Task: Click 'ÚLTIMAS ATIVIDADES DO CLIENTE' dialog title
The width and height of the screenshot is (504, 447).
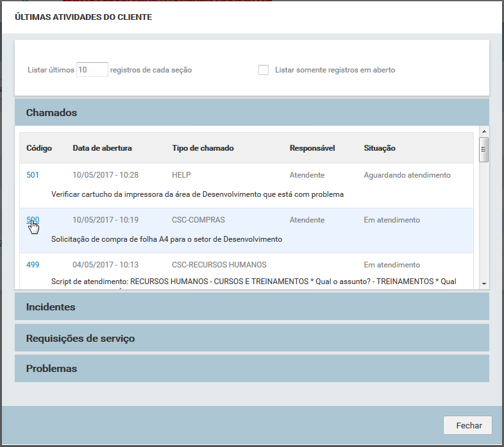Action: pyautogui.click(x=83, y=17)
